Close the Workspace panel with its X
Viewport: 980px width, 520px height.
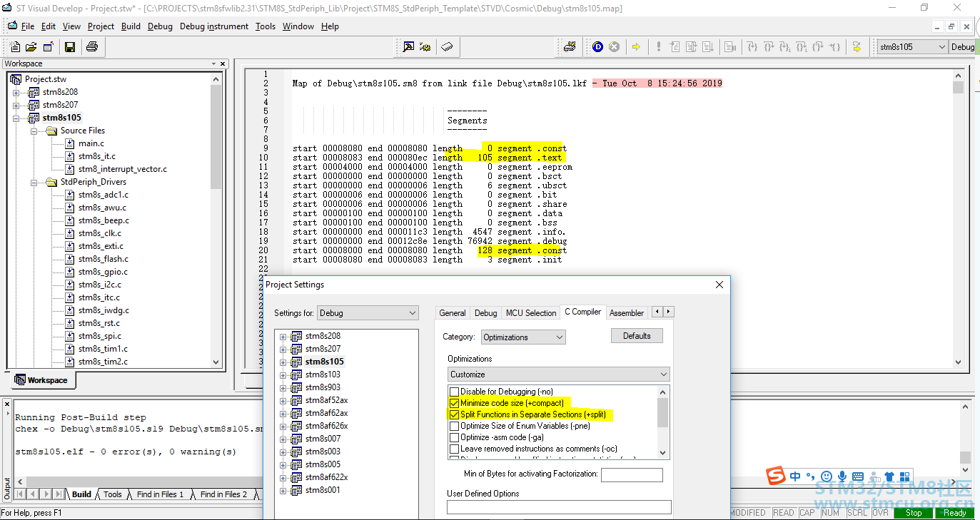[x=223, y=63]
